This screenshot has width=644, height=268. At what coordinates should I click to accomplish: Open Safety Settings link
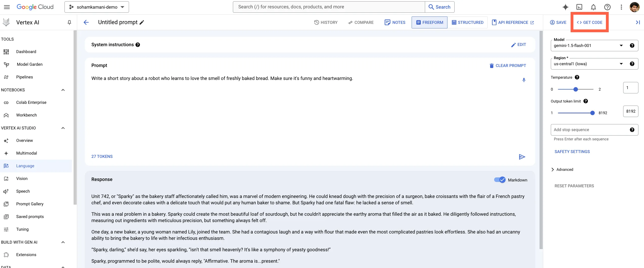(572, 152)
